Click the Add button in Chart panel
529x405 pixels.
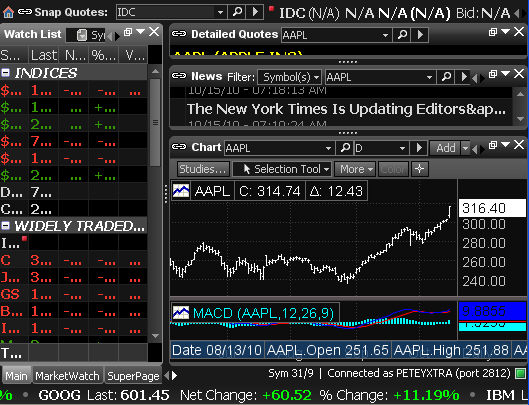click(x=445, y=148)
